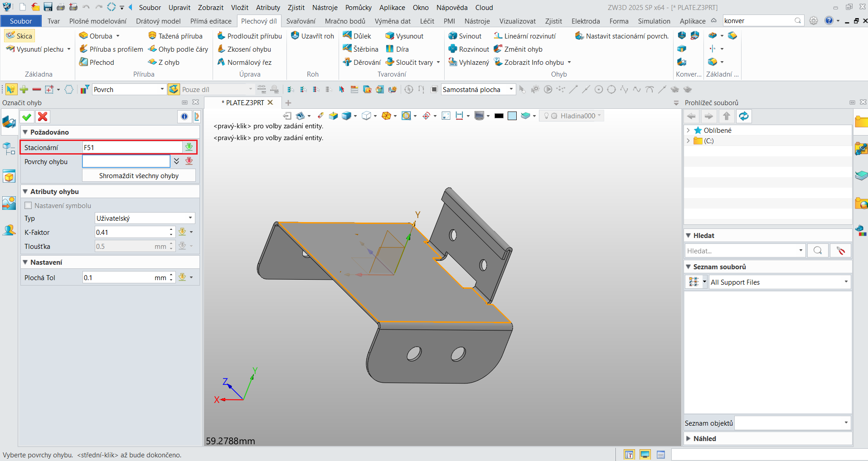Screen dimensions: 868x461
Task: Activate the Prodloužit přírubu tool
Action: click(x=249, y=36)
